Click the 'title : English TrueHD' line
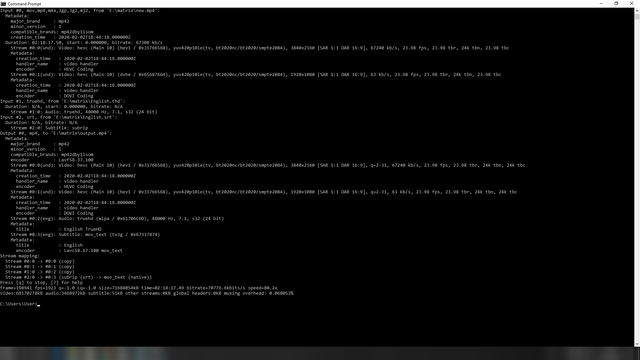The image size is (640, 360). pyautogui.click(x=59, y=229)
